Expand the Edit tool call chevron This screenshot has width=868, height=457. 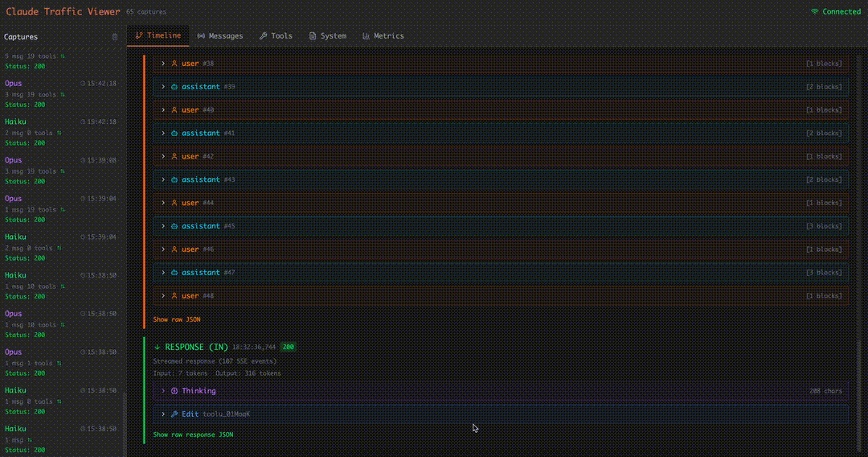click(x=163, y=414)
